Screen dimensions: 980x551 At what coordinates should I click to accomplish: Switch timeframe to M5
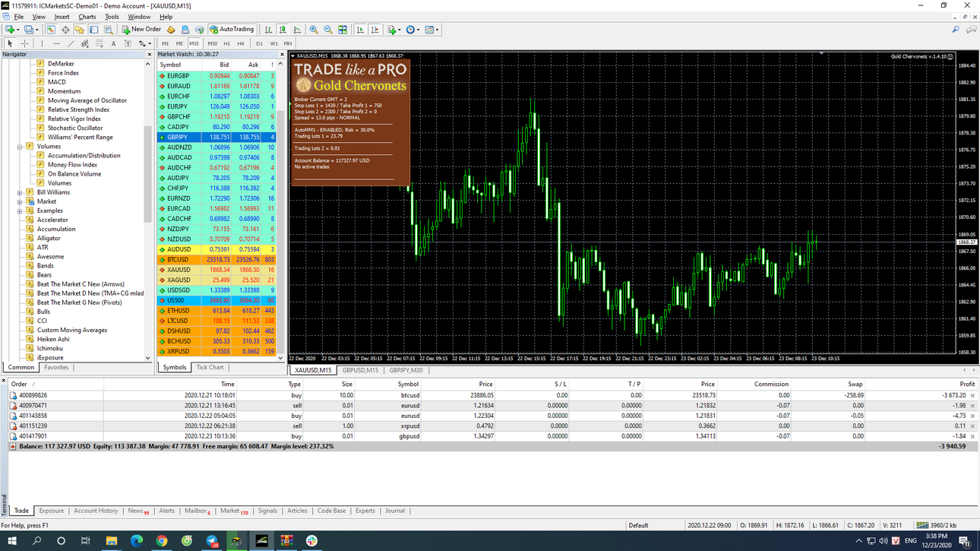point(179,43)
